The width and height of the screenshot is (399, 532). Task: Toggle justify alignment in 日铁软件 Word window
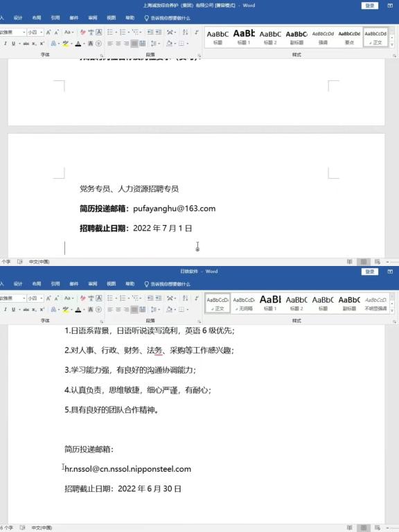click(x=134, y=310)
